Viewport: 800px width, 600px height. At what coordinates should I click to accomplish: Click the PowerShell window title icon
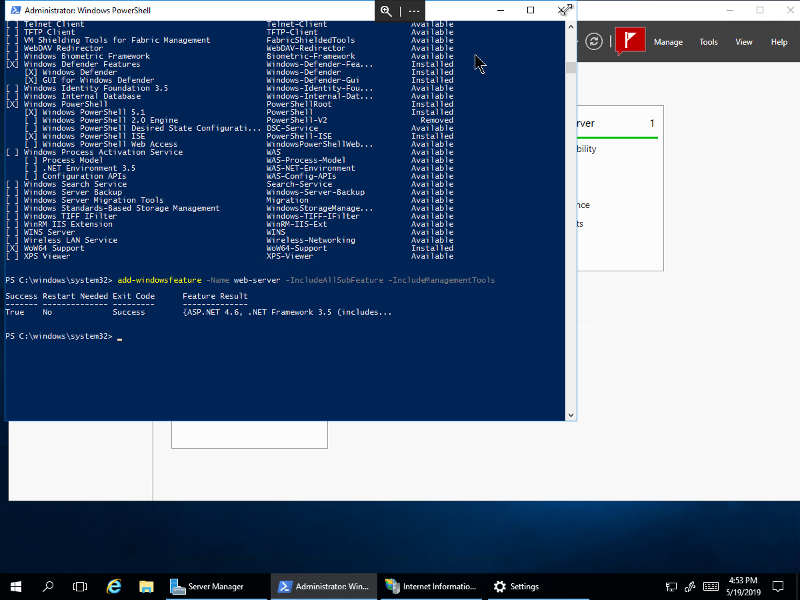click(16, 10)
